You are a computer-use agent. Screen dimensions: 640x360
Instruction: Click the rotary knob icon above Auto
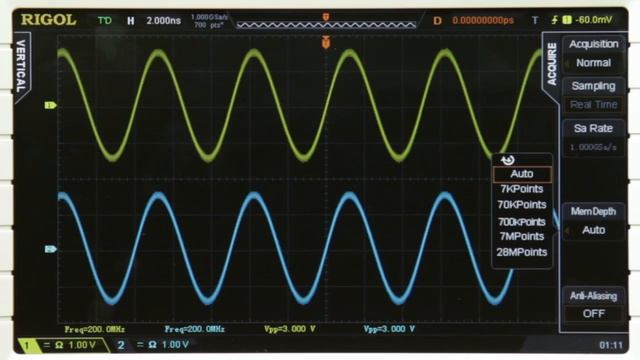(508, 160)
